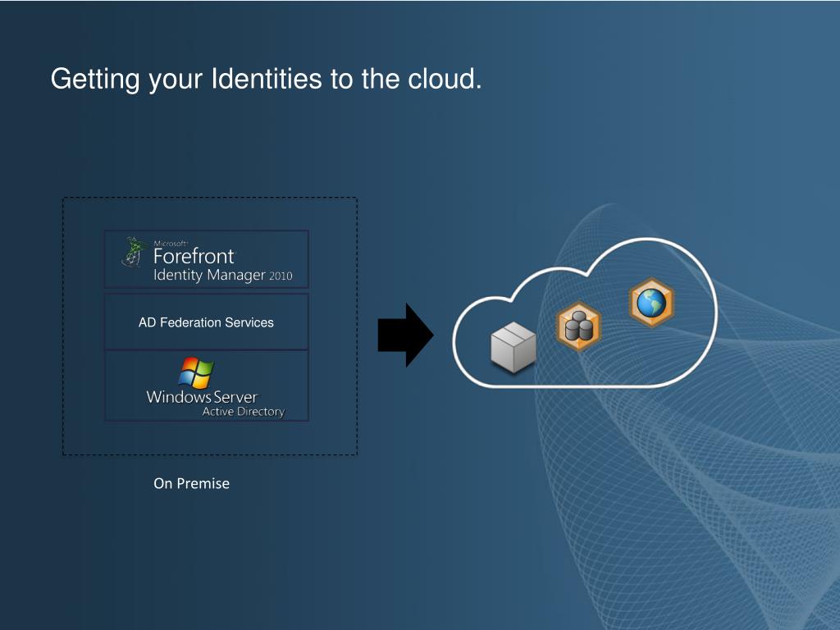
Task: Click the gray package box icon in cloud
Action: click(514, 347)
